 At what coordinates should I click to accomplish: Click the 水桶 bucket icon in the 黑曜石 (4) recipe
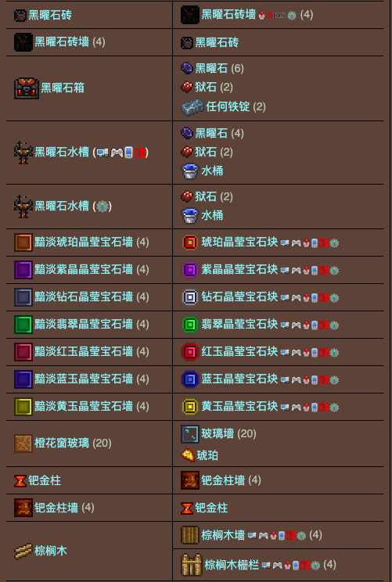pyautogui.click(x=189, y=171)
